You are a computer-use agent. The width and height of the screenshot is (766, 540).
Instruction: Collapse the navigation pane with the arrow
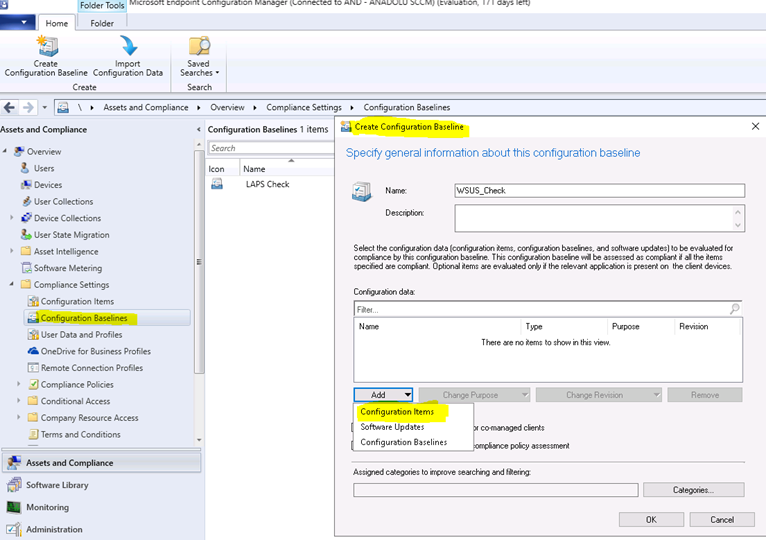pos(198,130)
